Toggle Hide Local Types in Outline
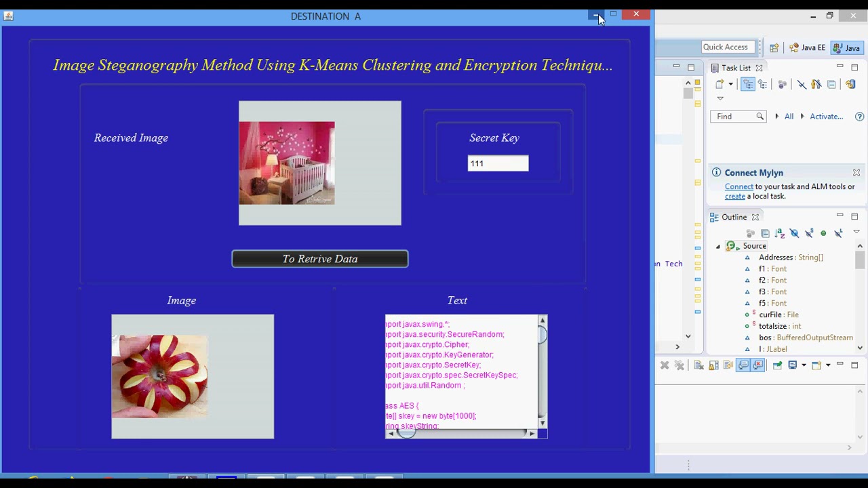The image size is (868, 488). tap(838, 233)
